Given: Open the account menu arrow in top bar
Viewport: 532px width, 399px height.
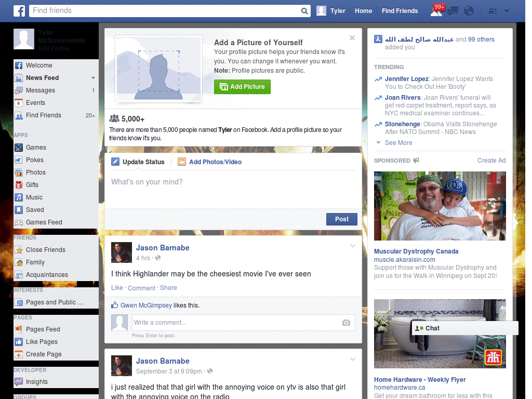Looking at the screenshot, I should click(507, 11).
